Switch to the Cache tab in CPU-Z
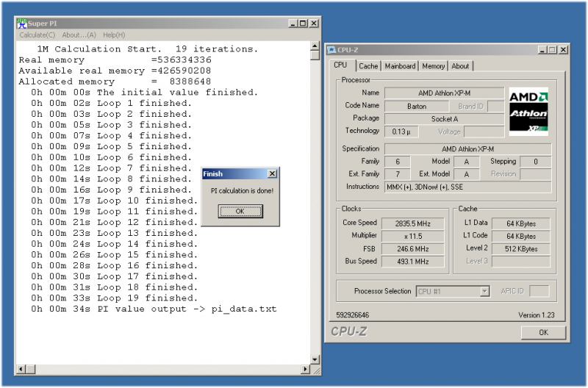This screenshot has width=588, height=388. [x=368, y=66]
